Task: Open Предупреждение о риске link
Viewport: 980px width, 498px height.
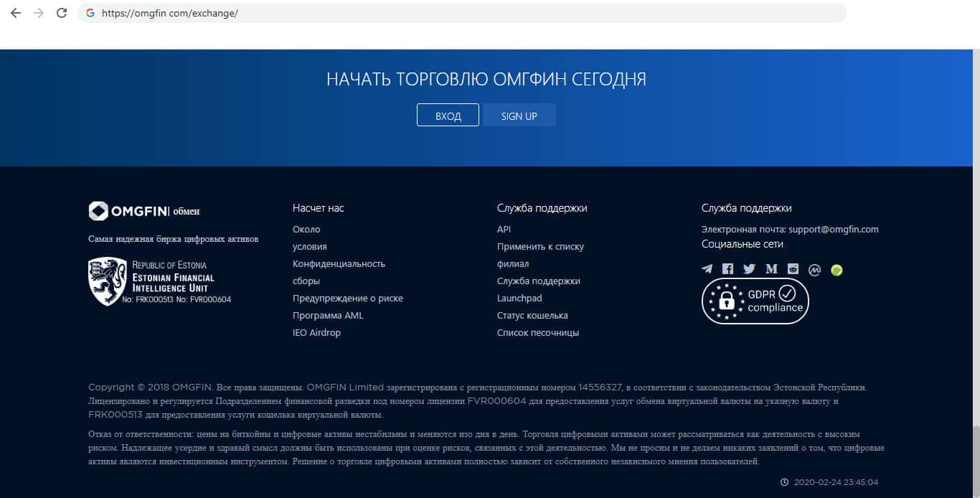Action: (348, 299)
